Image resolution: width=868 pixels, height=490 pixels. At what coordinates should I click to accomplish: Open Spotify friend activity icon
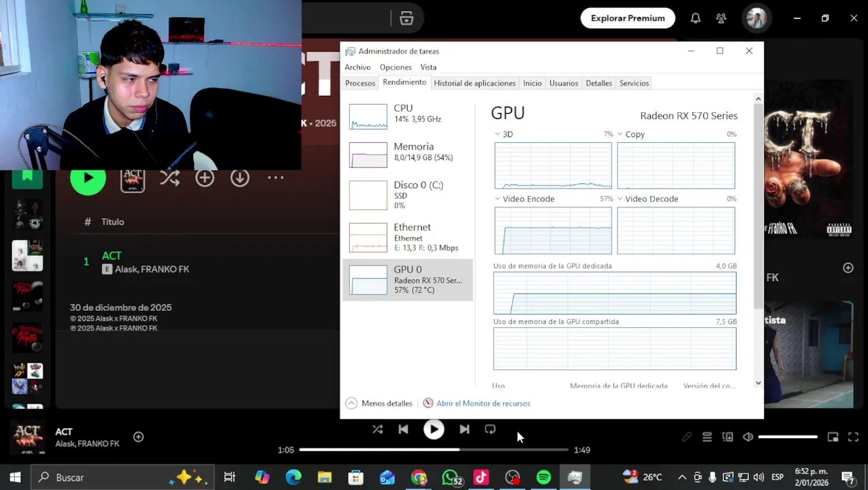tap(721, 18)
